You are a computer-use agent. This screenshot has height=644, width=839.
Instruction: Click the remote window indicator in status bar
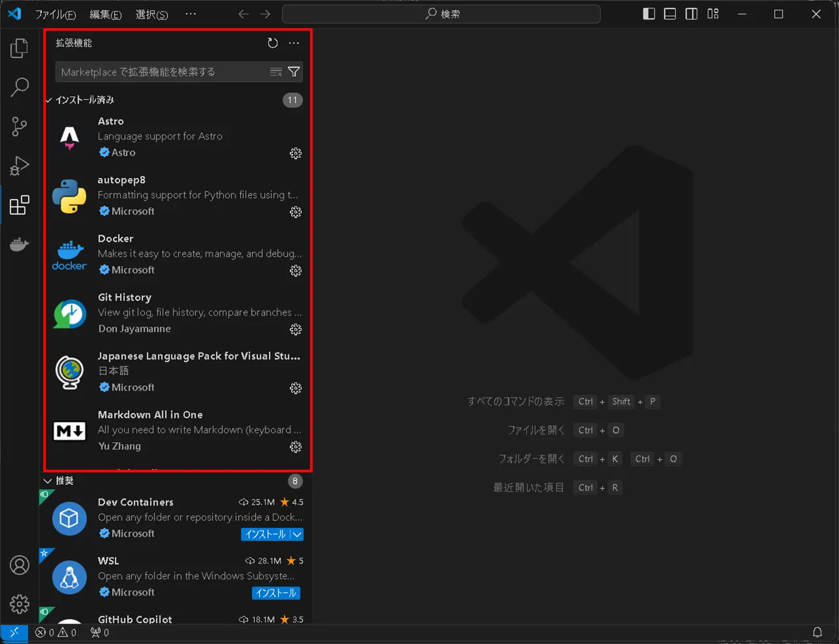click(x=14, y=632)
